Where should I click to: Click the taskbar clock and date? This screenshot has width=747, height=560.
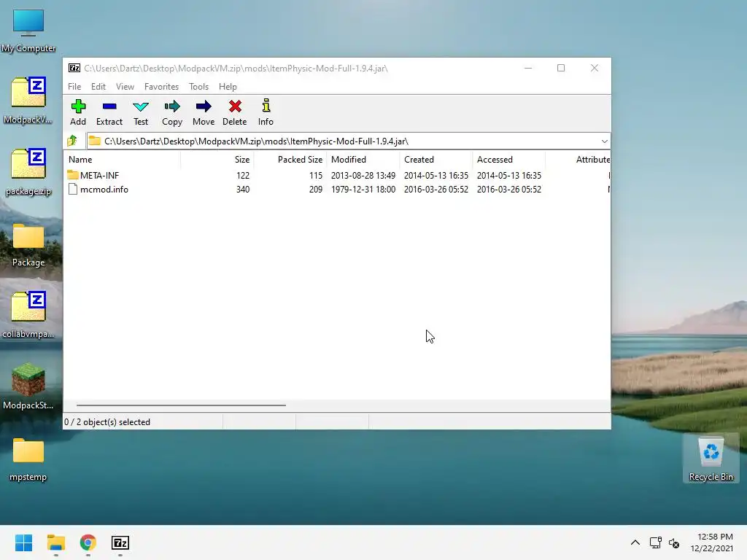[x=712, y=542]
